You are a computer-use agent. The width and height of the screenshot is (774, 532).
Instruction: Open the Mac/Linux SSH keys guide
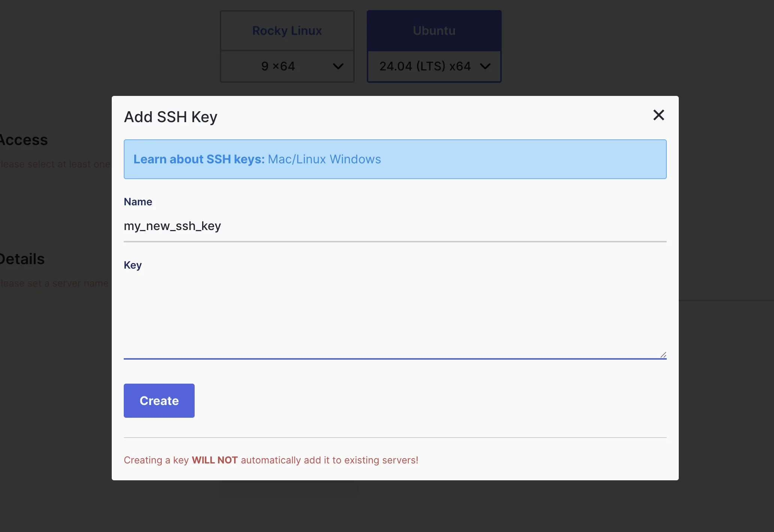pos(297,159)
